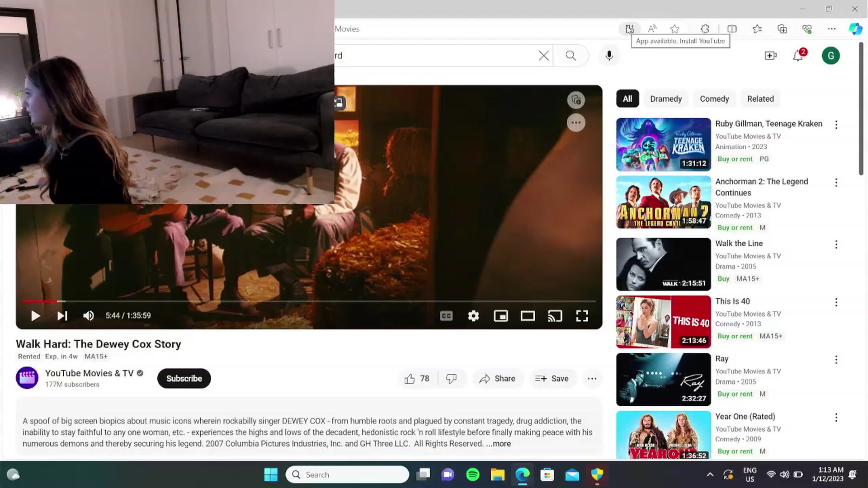Image resolution: width=868 pixels, height=488 pixels.
Task: Open Edge Read aloud icon
Action: [x=652, y=29]
